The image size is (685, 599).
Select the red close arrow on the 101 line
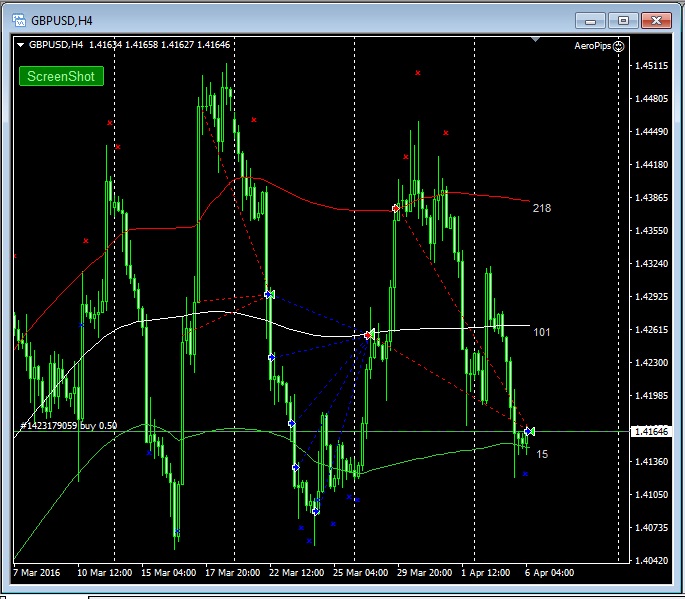(369, 335)
